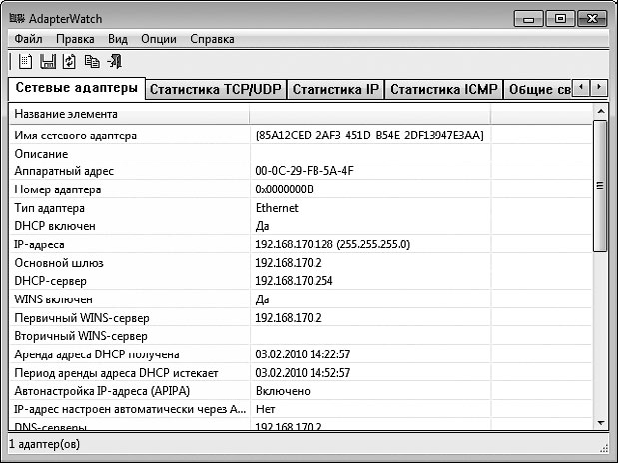Open the Правка menu
The width and height of the screenshot is (618, 463).
(x=75, y=39)
